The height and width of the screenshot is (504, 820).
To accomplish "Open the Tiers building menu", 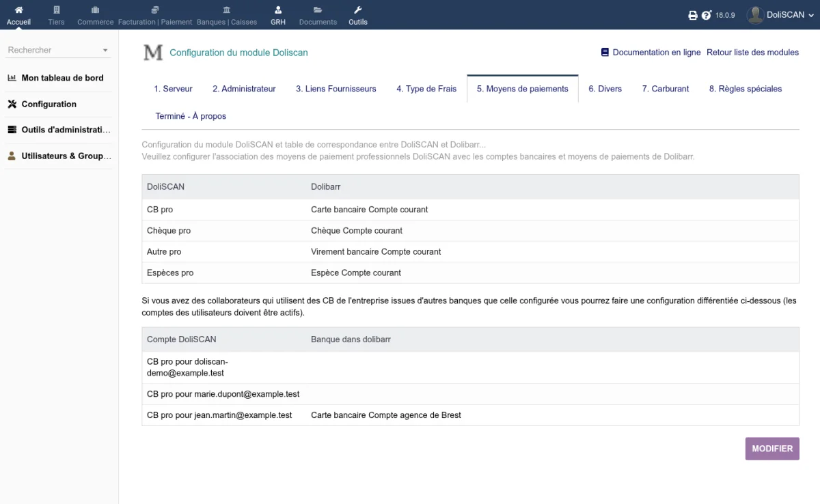I will pos(56,15).
